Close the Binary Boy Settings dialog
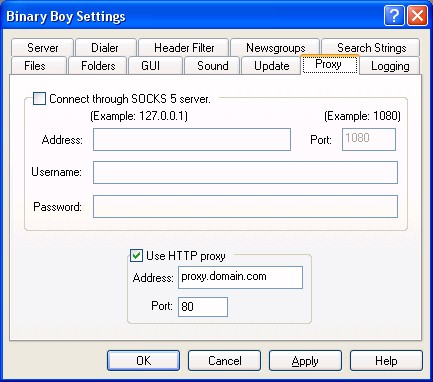 tap(417, 16)
